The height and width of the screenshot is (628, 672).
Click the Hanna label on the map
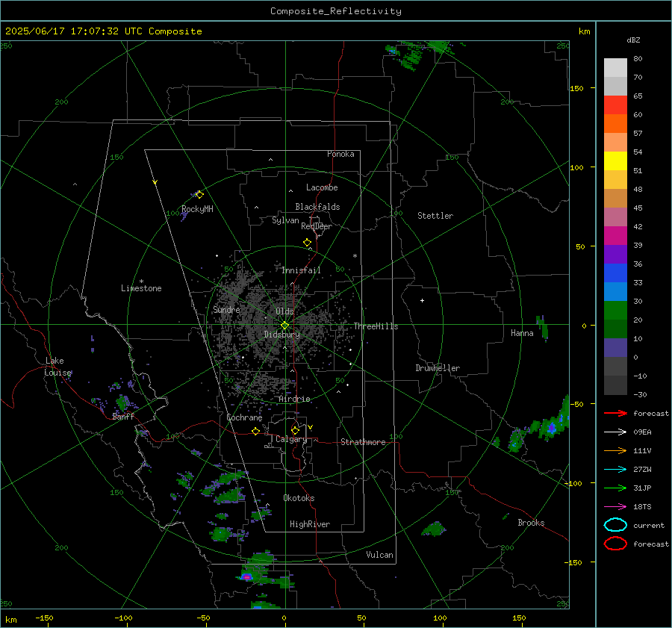[x=522, y=333]
